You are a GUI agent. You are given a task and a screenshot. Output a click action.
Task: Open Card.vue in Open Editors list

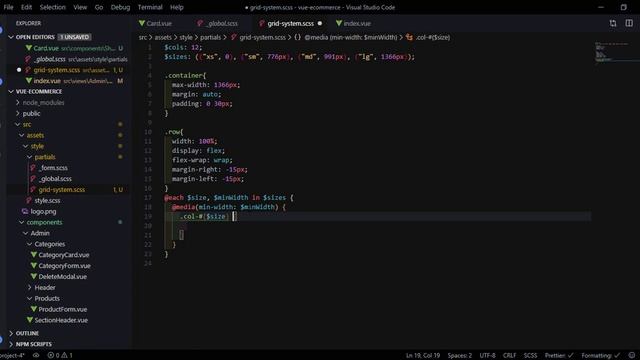pos(46,48)
